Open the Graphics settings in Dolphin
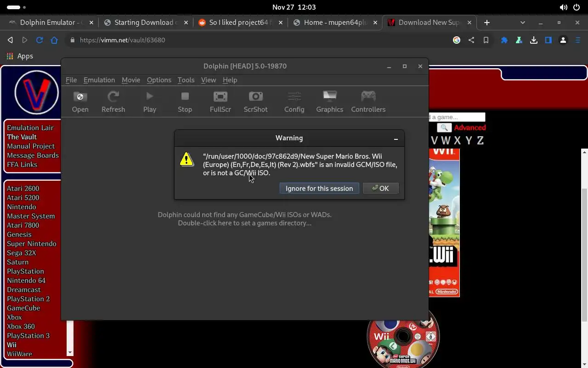 [x=329, y=102]
